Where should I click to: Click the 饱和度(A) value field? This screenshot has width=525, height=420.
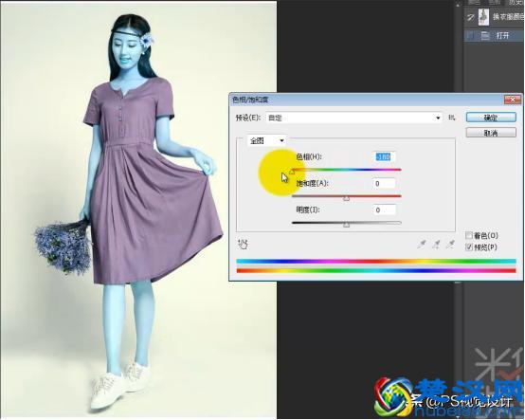(384, 183)
